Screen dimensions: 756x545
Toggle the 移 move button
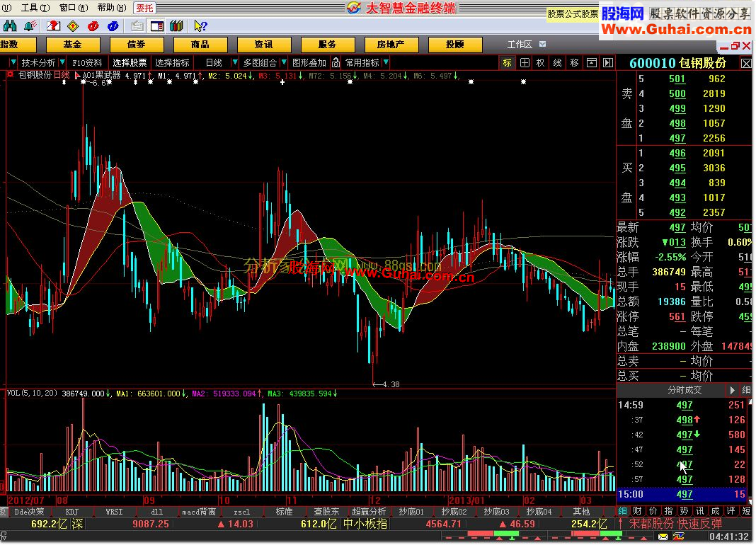click(x=574, y=63)
